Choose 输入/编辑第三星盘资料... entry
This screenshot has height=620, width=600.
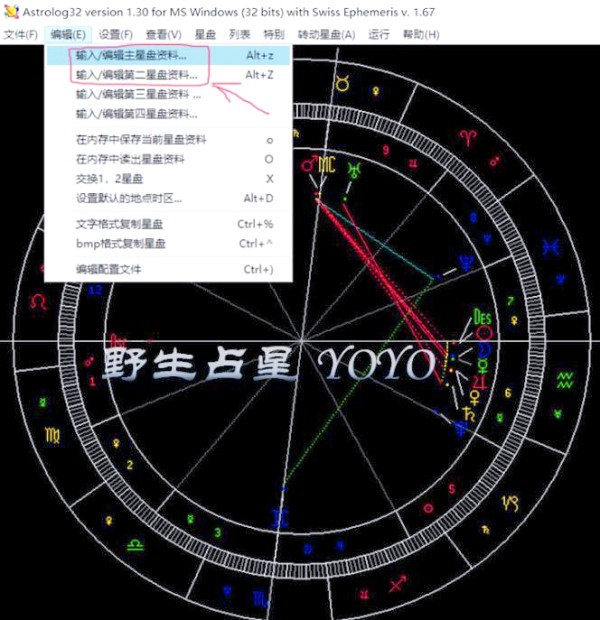pos(168,95)
